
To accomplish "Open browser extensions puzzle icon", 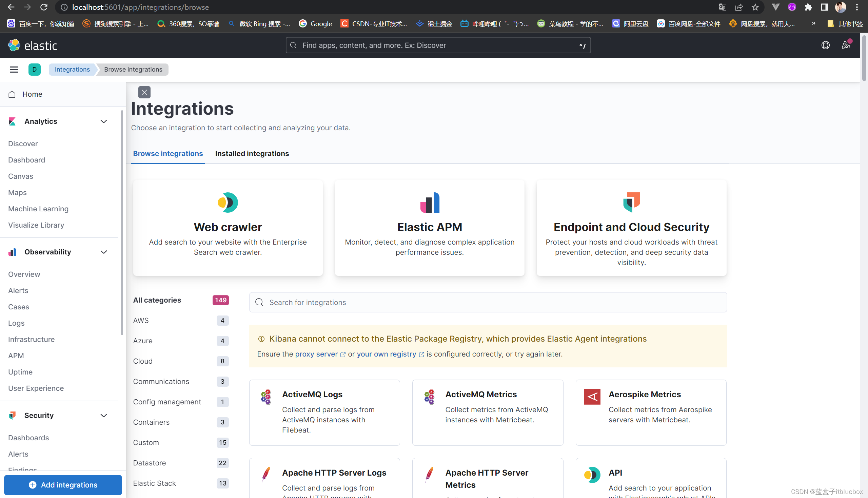I will click(808, 7).
